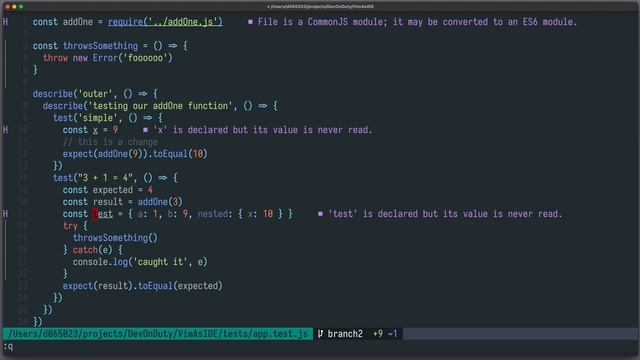Click console.log('caught it', e) line

click(140, 262)
